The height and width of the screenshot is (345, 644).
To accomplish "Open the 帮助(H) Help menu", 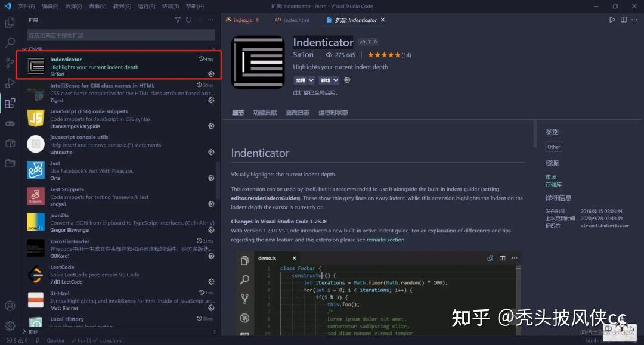I will coord(194,6).
